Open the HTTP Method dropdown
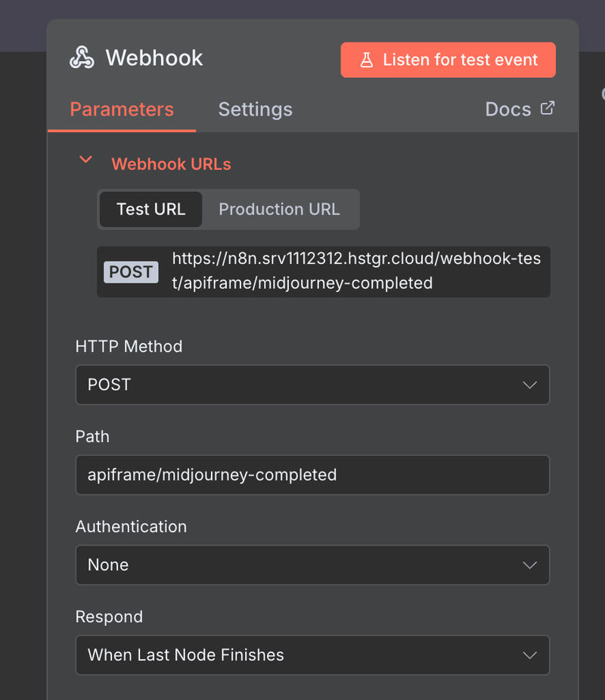Viewport: 605px width, 700px height. point(312,385)
